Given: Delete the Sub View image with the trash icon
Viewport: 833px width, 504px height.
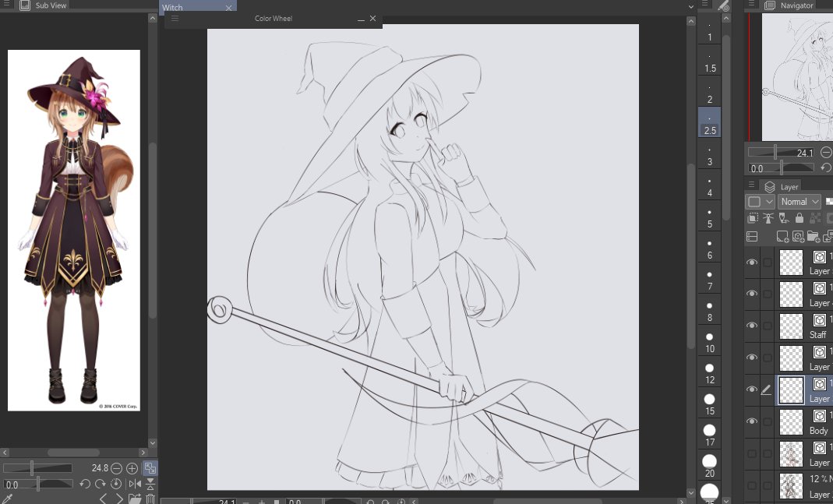Looking at the screenshot, I should tap(150, 499).
